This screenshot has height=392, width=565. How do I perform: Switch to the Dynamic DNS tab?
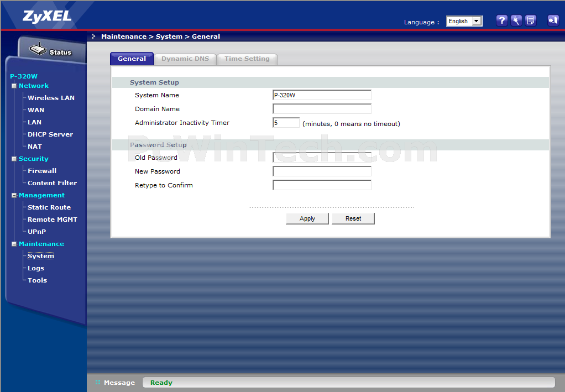pyautogui.click(x=185, y=59)
